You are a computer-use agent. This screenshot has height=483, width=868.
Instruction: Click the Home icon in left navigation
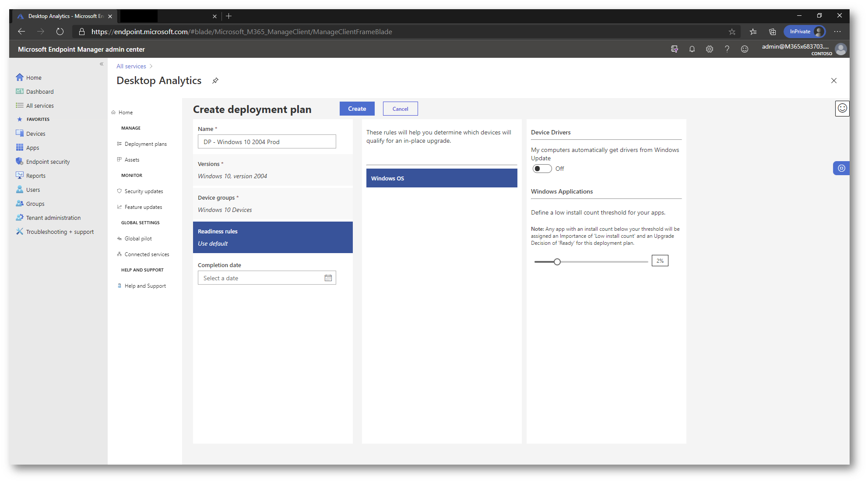click(20, 78)
